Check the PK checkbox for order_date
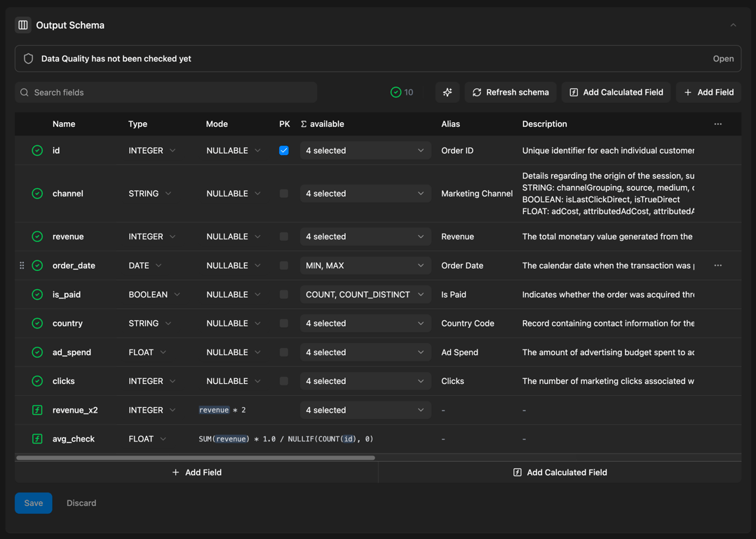This screenshot has width=756, height=539. pos(284,265)
